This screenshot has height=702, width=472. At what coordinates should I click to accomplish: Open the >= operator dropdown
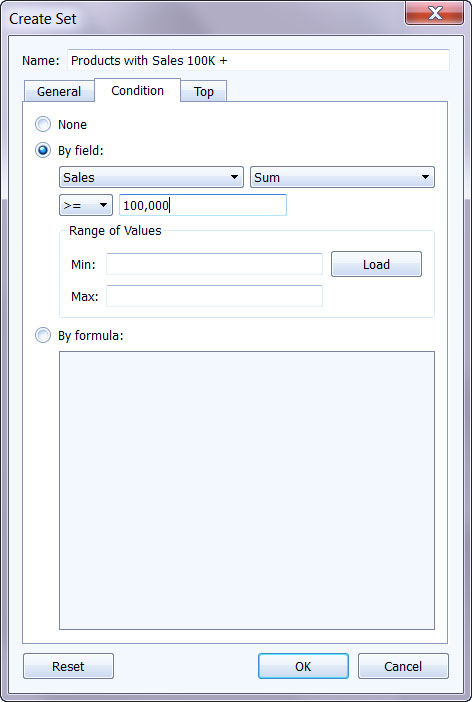tap(86, 205)
